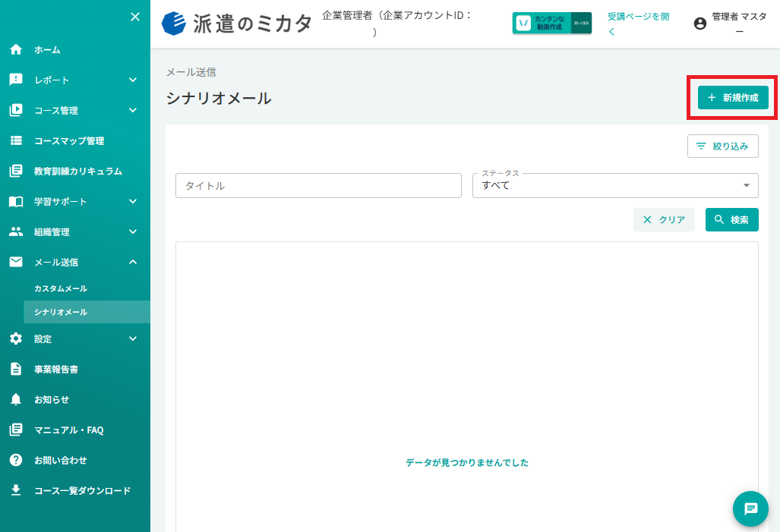The width and height of the screenshot is (780, 532).
Task: Select シナリオメール submenu item
Action: point(87,312)
